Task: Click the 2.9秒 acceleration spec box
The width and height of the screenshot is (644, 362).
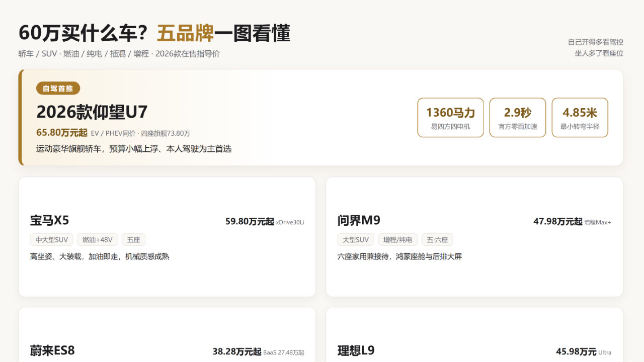Action: tap(518, 117)
